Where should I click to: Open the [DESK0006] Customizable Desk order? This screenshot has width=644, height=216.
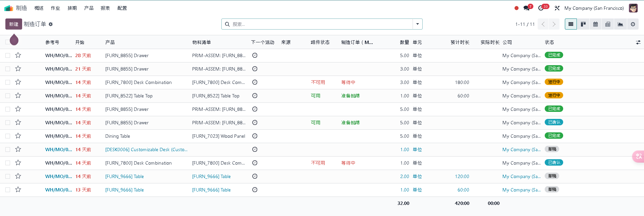pyautogui.click(x=146, y=149)
